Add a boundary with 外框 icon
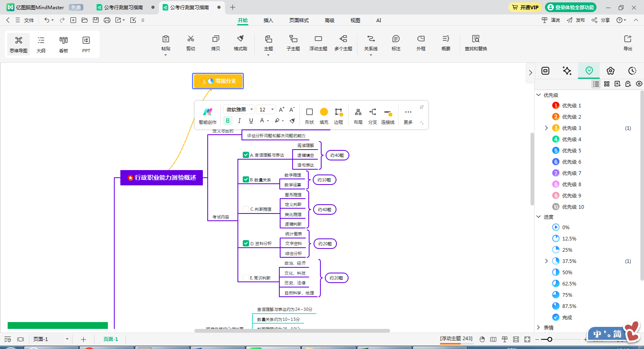 (x=421, y=43)
